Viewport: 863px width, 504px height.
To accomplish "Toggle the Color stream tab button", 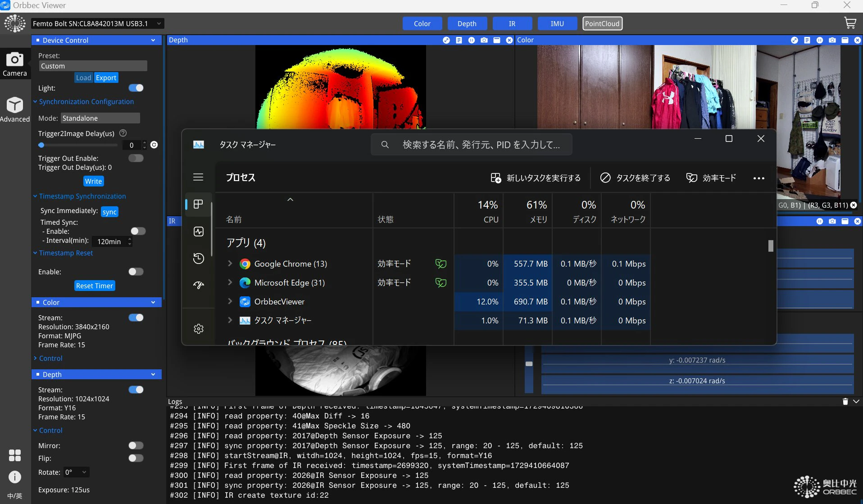I will pyautogui.click(x=422, y=23).
